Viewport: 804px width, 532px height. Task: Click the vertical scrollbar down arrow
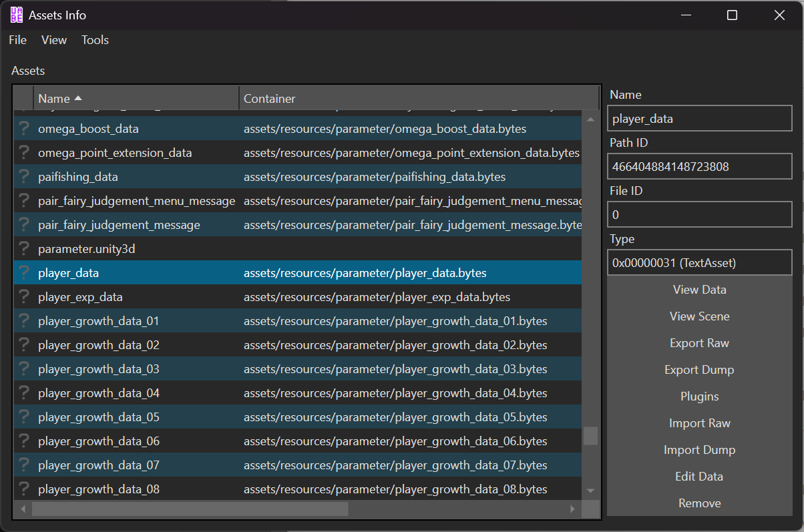(590, 491)
